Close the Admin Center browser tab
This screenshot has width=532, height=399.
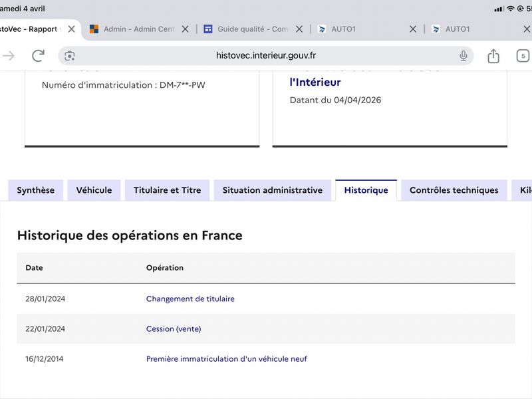pos(186,29)
